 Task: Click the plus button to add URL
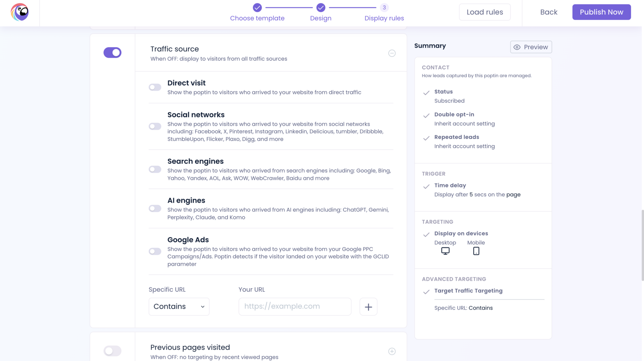(368, 307)
